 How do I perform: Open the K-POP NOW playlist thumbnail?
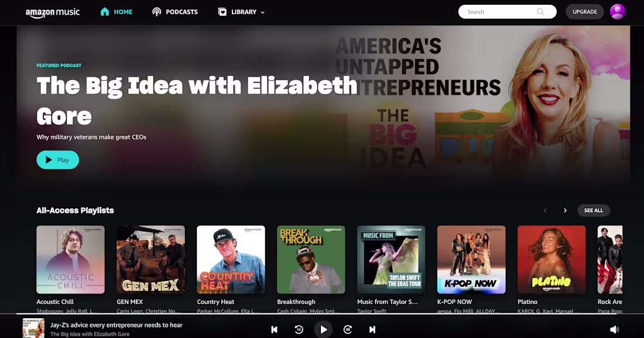tap(471, 259)
